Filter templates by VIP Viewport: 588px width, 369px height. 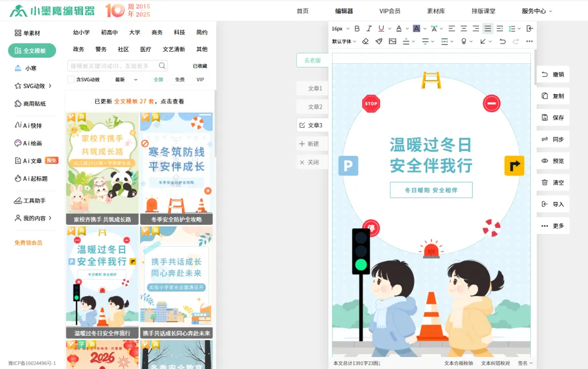tap(200, 79)
